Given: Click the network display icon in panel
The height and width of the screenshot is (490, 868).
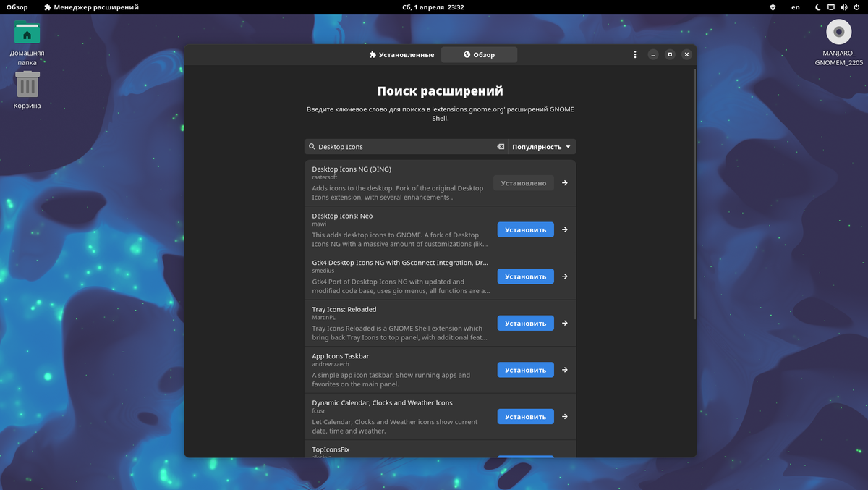Looking at the screenshot, I should [x=832, y=7].
